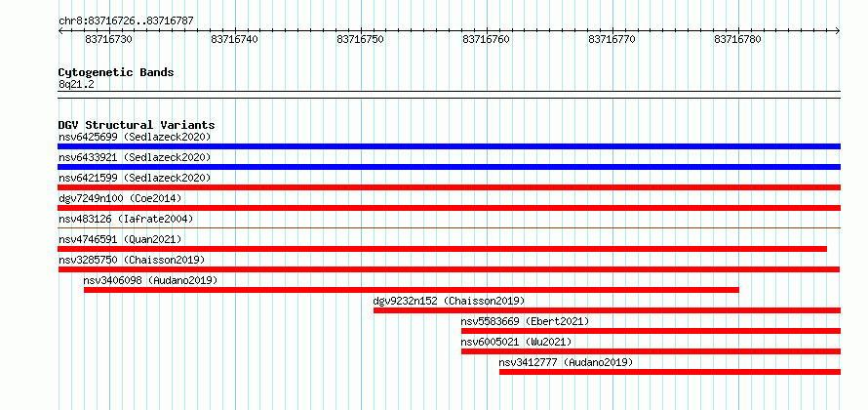The image size is (868, 410).
Task: Select the red bar under dgv7249n100
Action: [449, 208]
